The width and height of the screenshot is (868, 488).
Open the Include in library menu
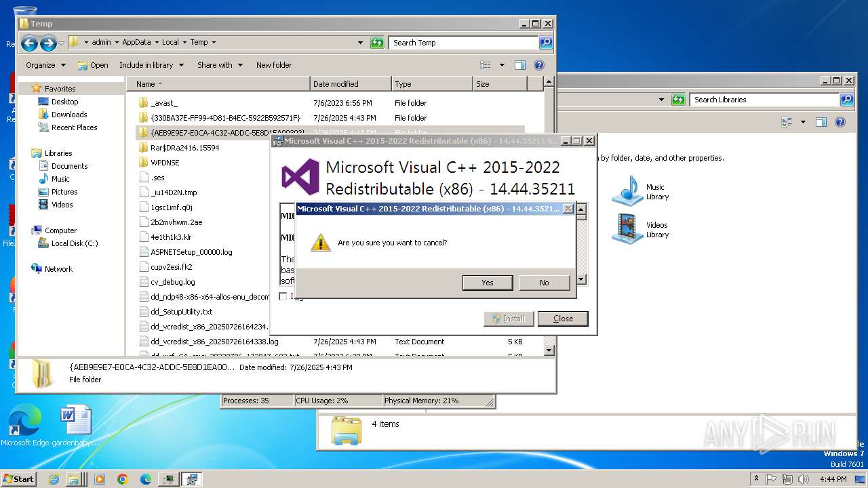pyautogui.click(x=151, y=65)
